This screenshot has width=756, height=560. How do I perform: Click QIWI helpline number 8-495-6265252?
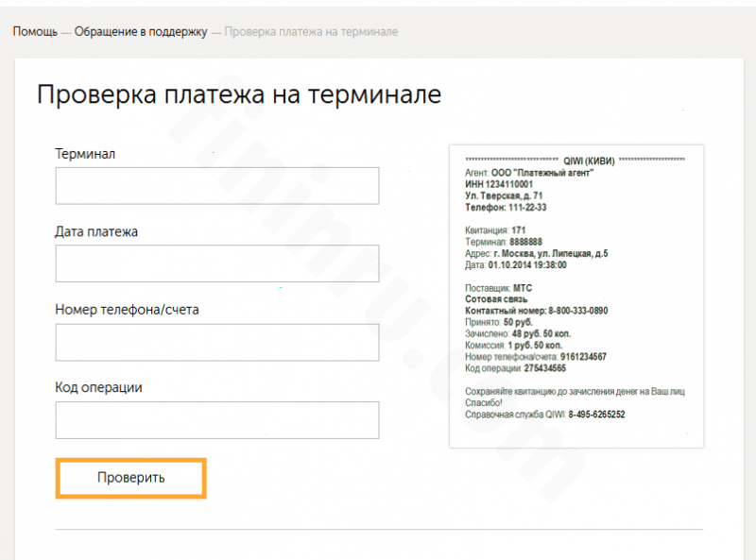click(596, 415)
